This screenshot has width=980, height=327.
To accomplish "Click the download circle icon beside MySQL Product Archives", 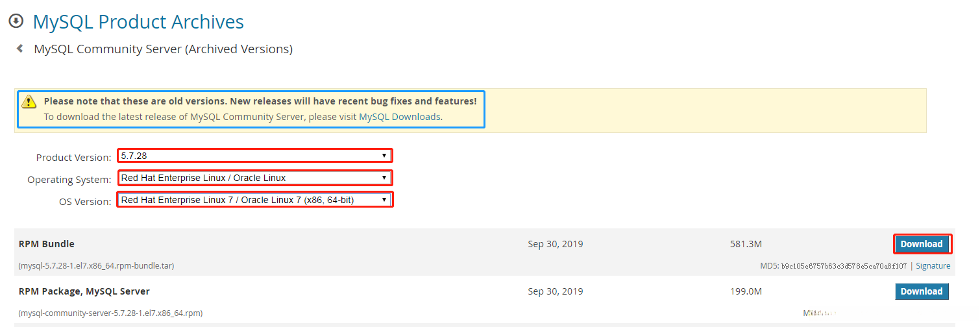I will pos(16,21).
